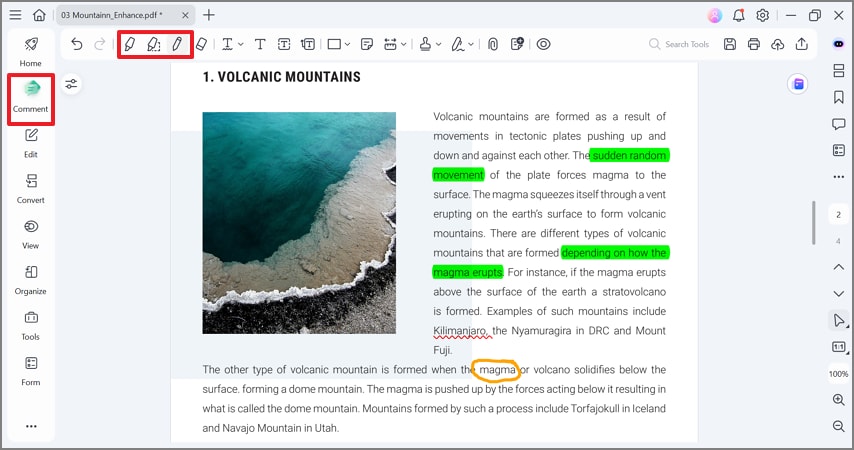Open the Organize sidebar section

(30, 280)
